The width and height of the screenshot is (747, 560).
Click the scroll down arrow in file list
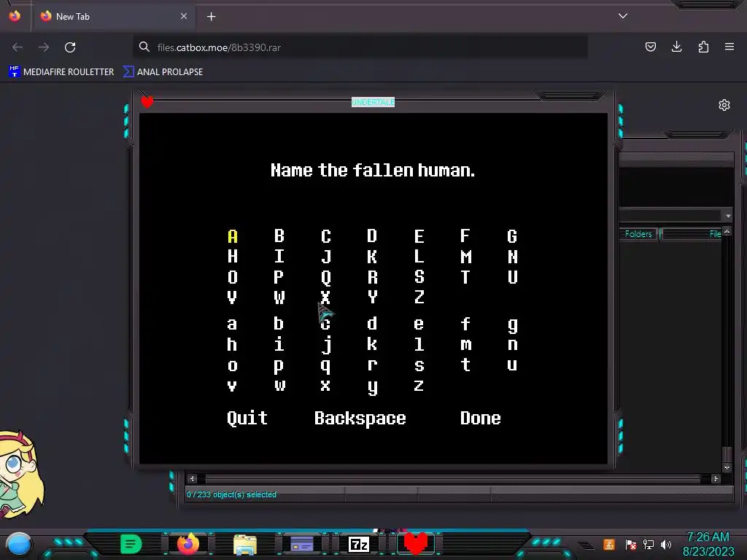pos(727,468)
